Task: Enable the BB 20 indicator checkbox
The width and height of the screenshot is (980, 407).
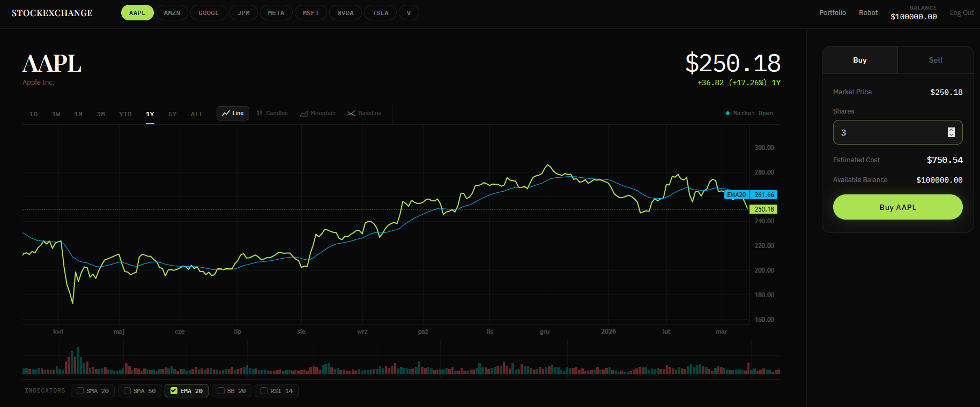Action: (x=221, y=391)
